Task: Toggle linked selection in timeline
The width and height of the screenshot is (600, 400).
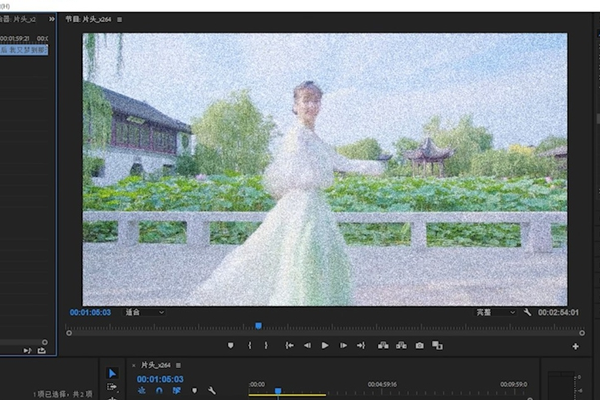Action: (x=176, y=390)
